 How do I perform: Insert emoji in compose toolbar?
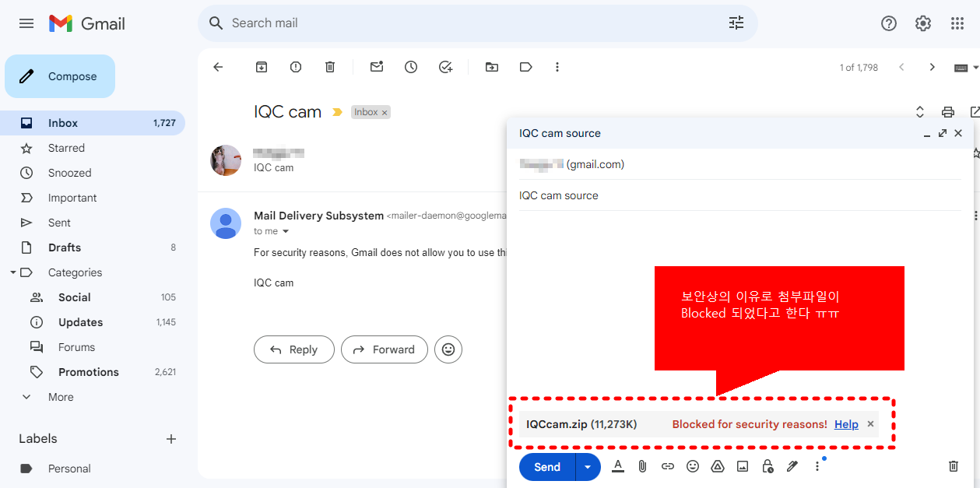point(693,466)
